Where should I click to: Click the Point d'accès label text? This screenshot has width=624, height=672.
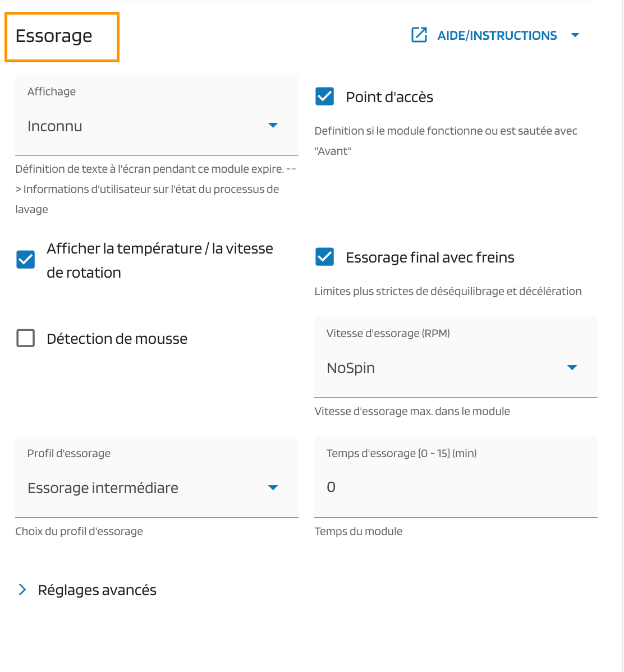point(389,97)
